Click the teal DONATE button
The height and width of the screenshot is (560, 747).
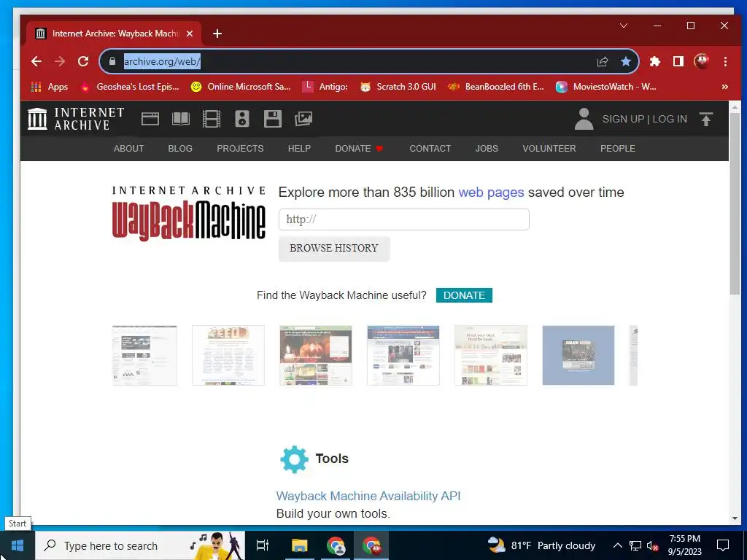pyautogui.click(x=464, y=295)
